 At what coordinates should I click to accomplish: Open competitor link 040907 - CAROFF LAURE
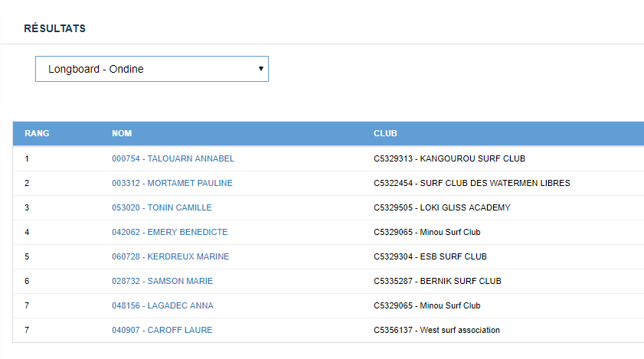(x=162, y=330)
